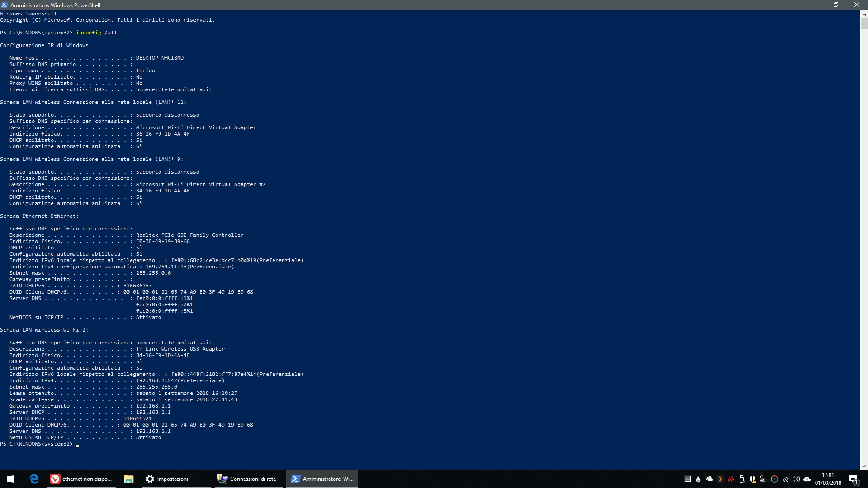The width and height of the screenshot is (868, 488).
Task: Click the lease obtained time 16:10:27
Action: pyautogui.click(x=225, y=393)
